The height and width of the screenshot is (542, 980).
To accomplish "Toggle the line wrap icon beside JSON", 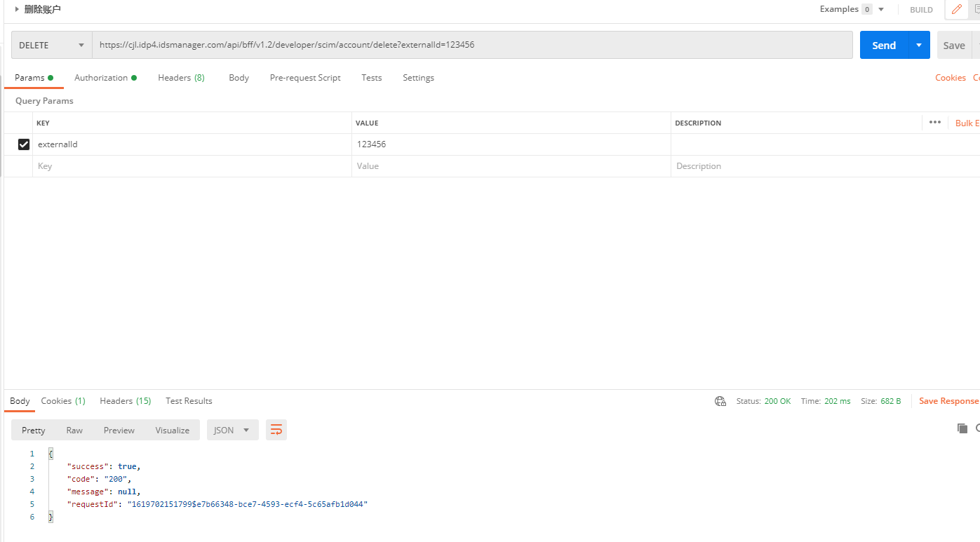I will (x=276, y=430).
